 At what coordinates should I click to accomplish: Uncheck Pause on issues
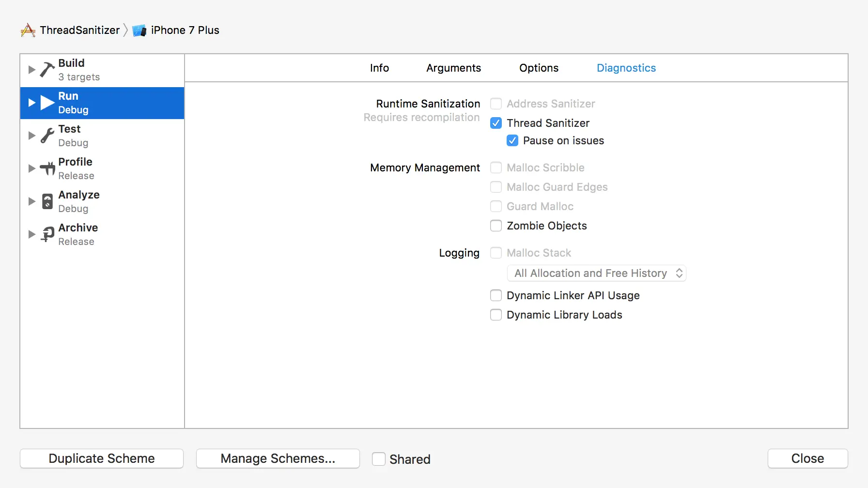[512, 140]
